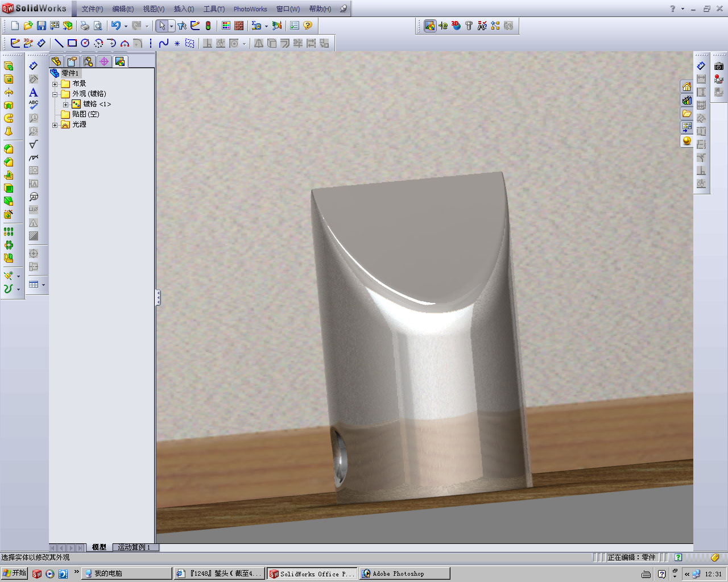Open Print Preview magnifier icon
Viewport: 728px width, 582px height.
[x=98, y=26]
